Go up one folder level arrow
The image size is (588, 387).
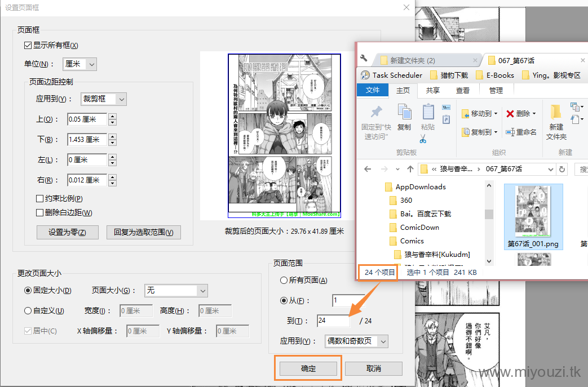[x=410, y=169]
